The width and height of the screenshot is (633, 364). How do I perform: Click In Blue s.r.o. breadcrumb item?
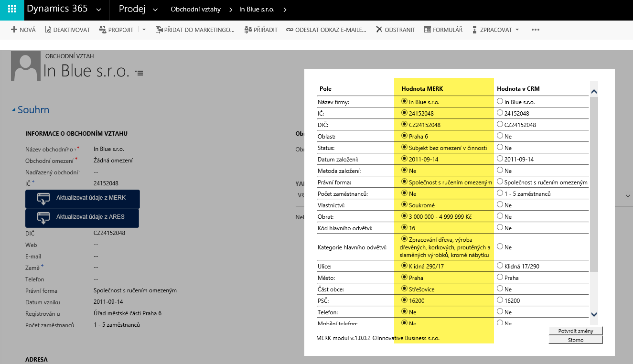coord(257,10)
